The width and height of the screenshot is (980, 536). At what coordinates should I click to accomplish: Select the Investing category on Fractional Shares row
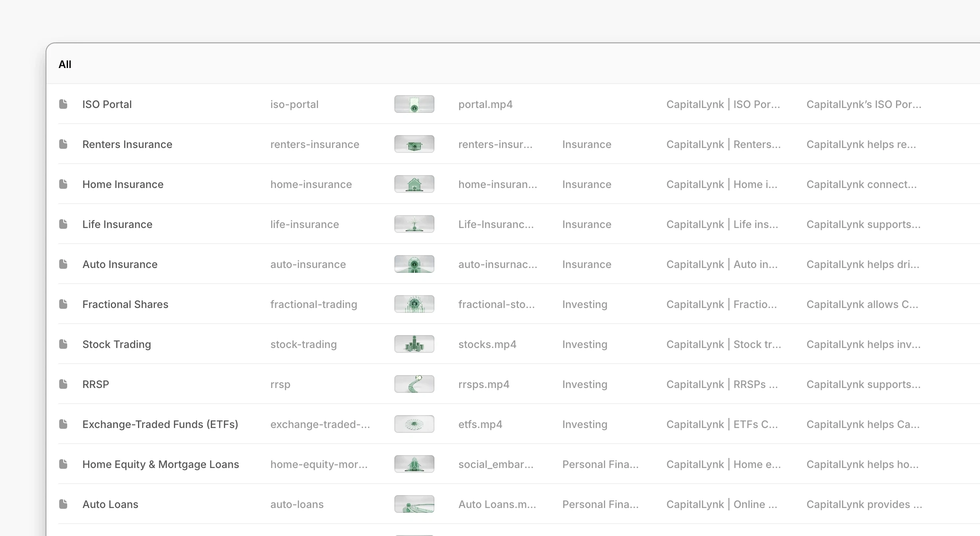pos(584,304)
